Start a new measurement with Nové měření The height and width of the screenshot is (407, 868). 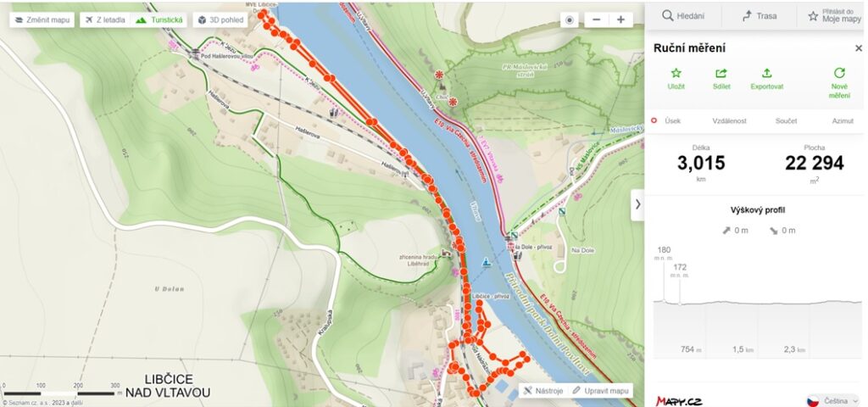coord(839,83)
